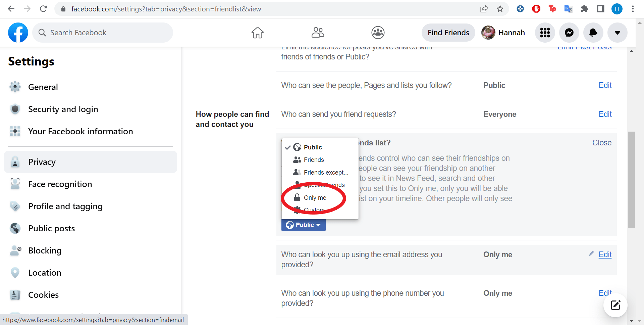This screenshot has height=325, width=644.
Task: Open the Groups icon in top navigation
Action: [x=378, y=33]
